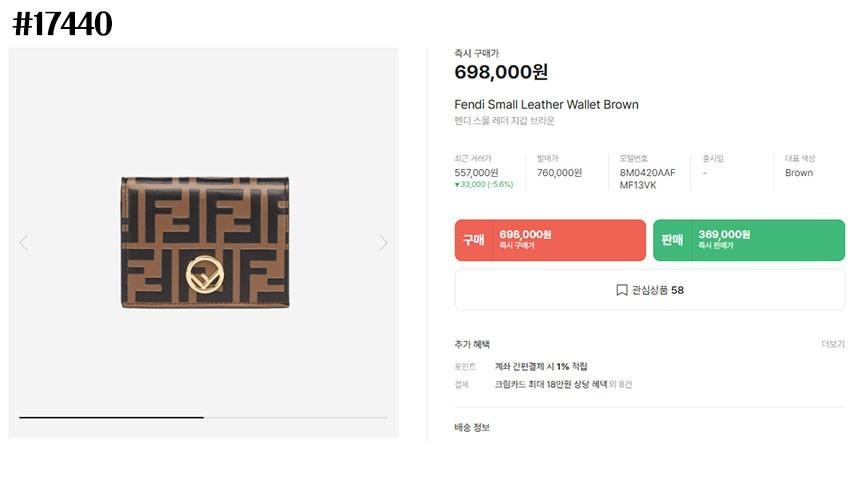Click the 대표 색상 Brown value
Image resolution: width=860 pixels, height=479 pixels.
pos(799,172)
